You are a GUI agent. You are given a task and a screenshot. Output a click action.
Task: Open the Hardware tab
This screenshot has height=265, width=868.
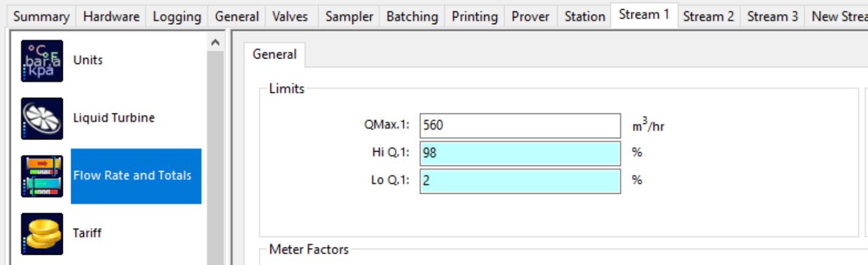(x=111, y=16)
